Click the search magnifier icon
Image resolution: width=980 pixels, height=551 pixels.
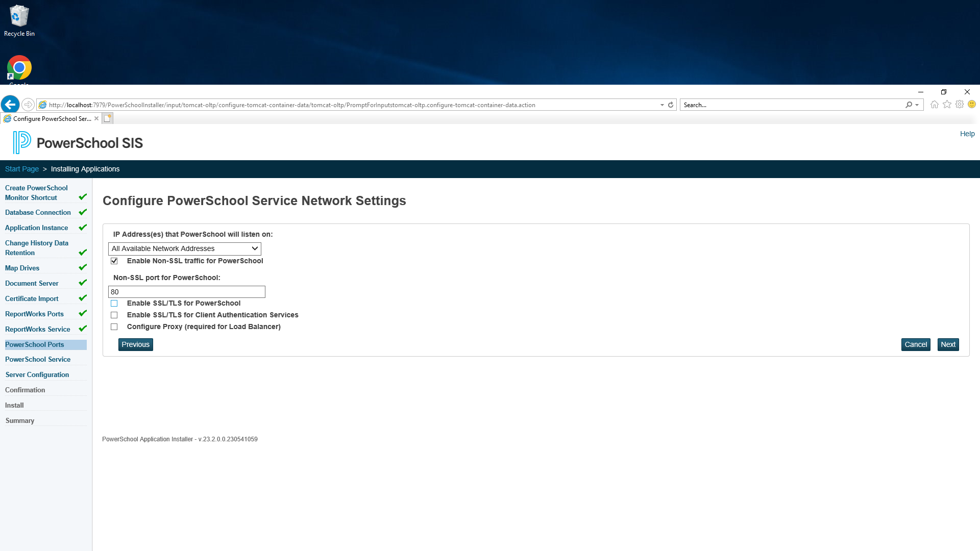click(x=909, y=105)
